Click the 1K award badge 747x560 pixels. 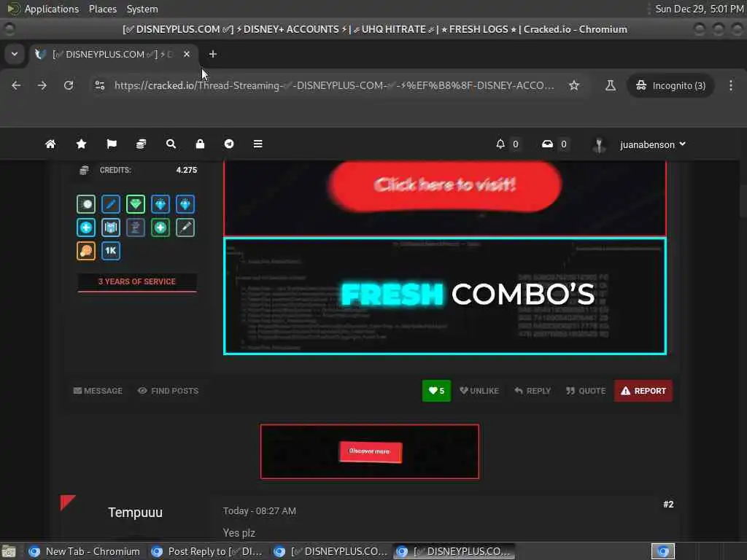point(111,251)
